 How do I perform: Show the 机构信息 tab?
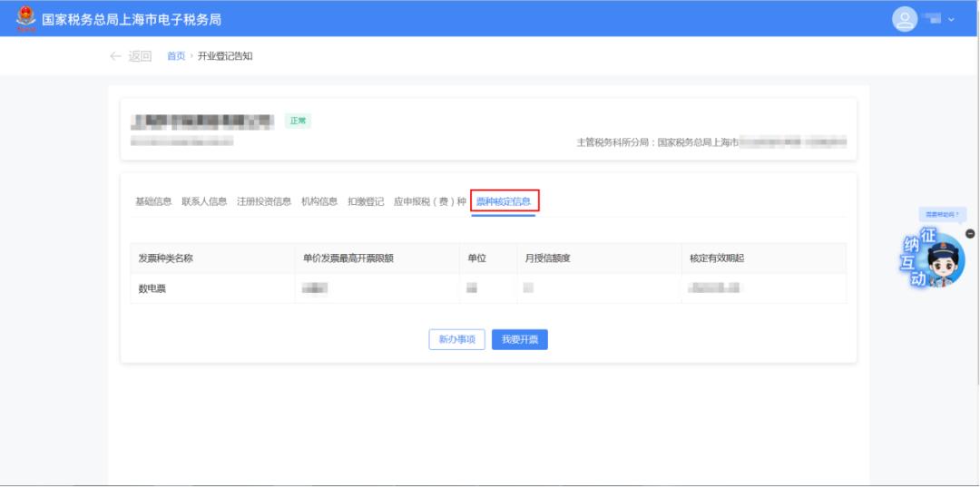[319, 201]
